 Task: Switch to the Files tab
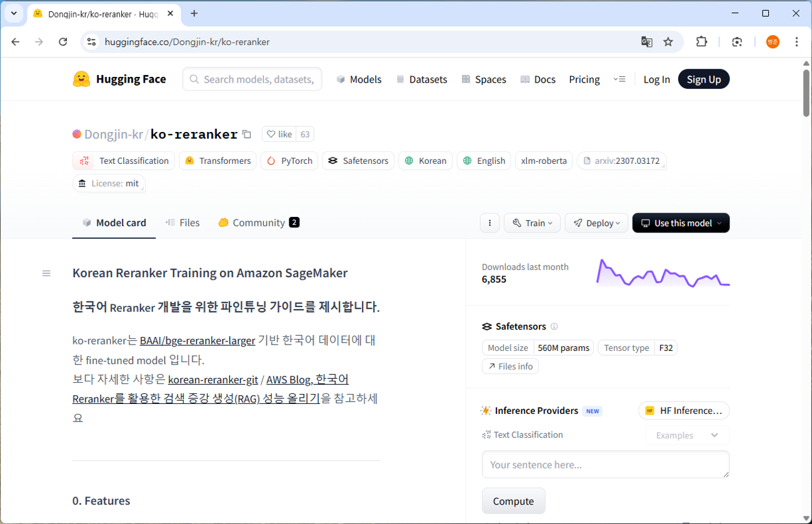click(x=183, y=223)
